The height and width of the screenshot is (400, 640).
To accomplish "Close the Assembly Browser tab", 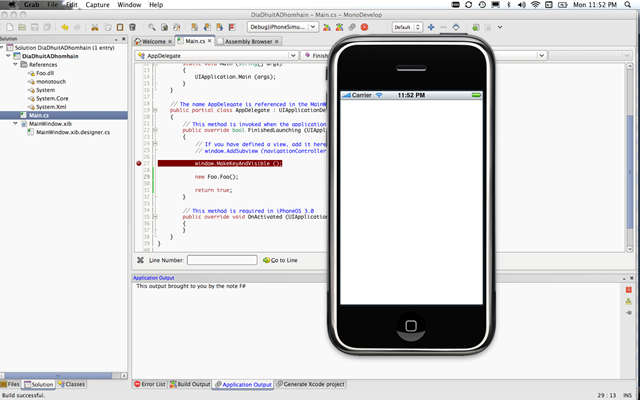I will (277, 42).
